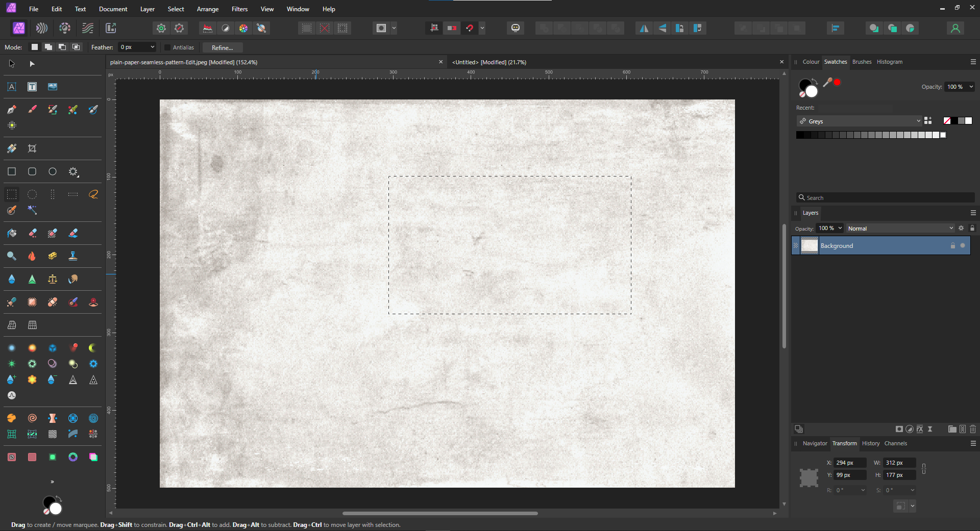The width and height of the screenshot is (980, 531).
Task: Select the Flood Select magic wand tool
Action: click(x=32, y=210)
